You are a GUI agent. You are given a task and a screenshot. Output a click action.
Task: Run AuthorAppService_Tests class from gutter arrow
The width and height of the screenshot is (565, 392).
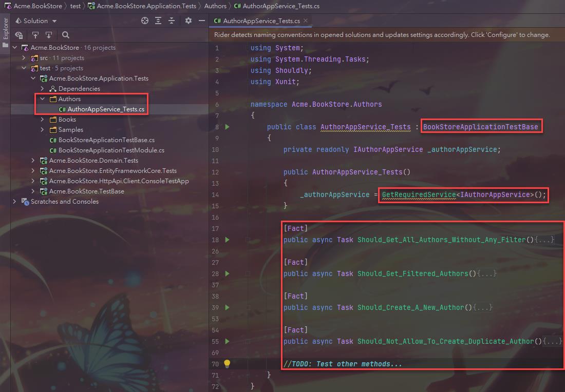(x=227, y=127)
